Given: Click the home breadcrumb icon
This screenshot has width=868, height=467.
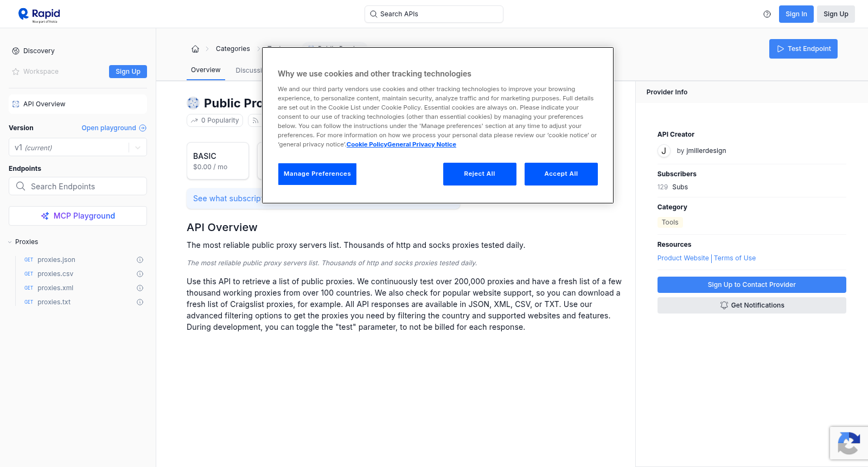Looking at the screenshot, I should pos(195,49).
